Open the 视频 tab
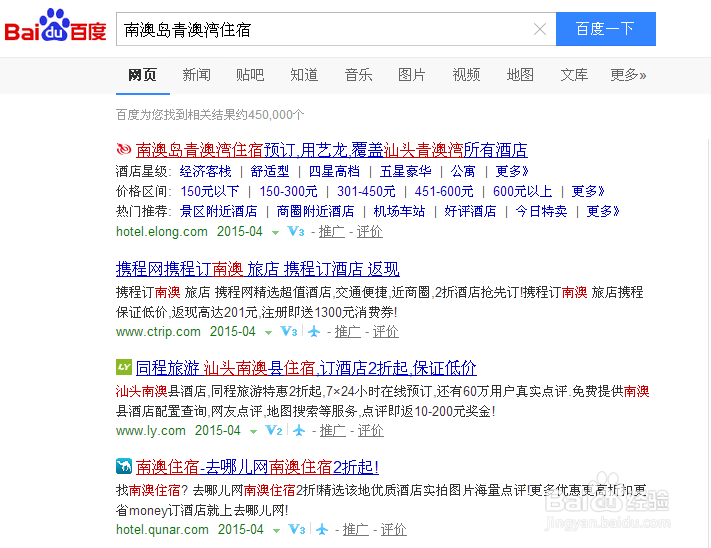Screen dimensions: 711x548 click(466, 74)
